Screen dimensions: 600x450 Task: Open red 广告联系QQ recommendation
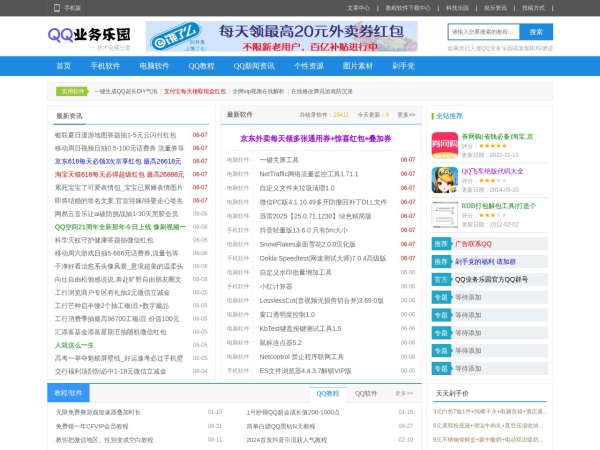point(473,244)
